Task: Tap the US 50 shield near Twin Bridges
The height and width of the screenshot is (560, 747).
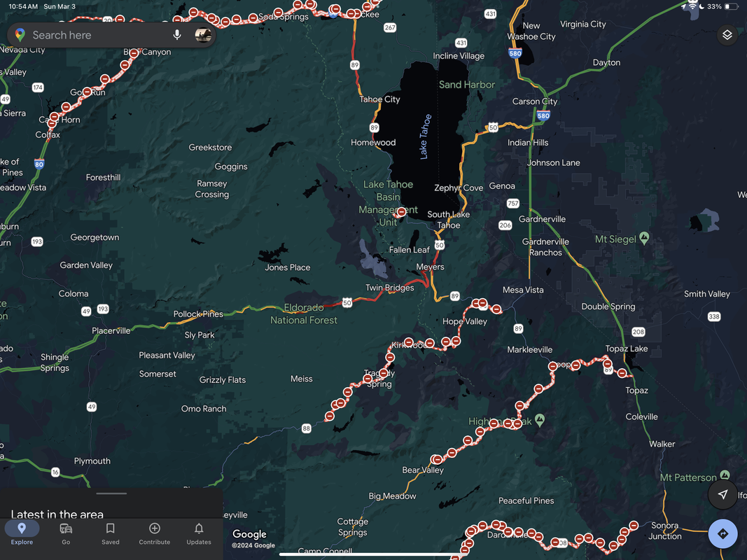Action: point(347,303)
